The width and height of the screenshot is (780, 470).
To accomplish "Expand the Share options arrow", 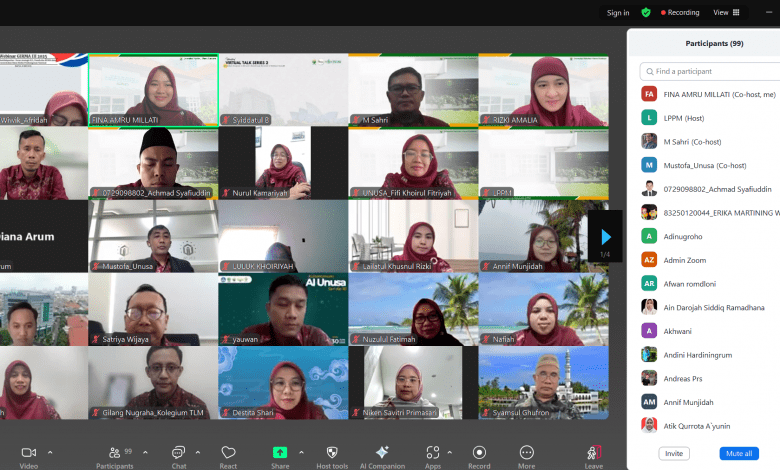I will tap(301, 452).
